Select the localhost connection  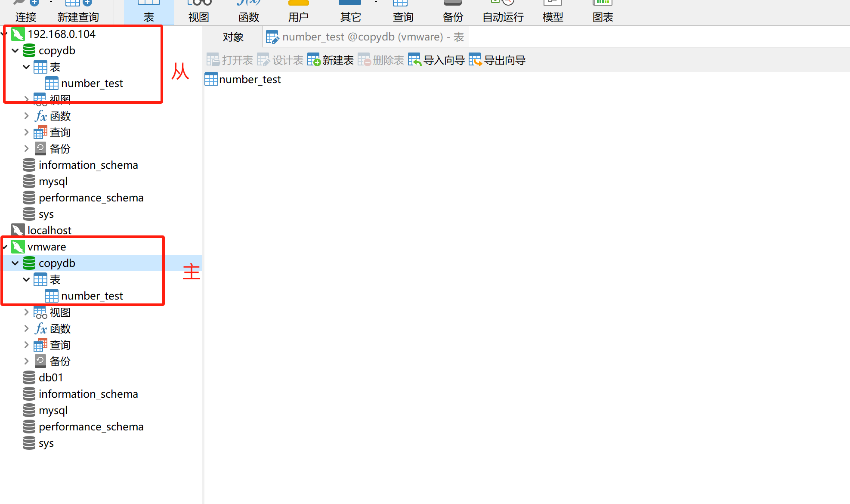tap(49, 231)
